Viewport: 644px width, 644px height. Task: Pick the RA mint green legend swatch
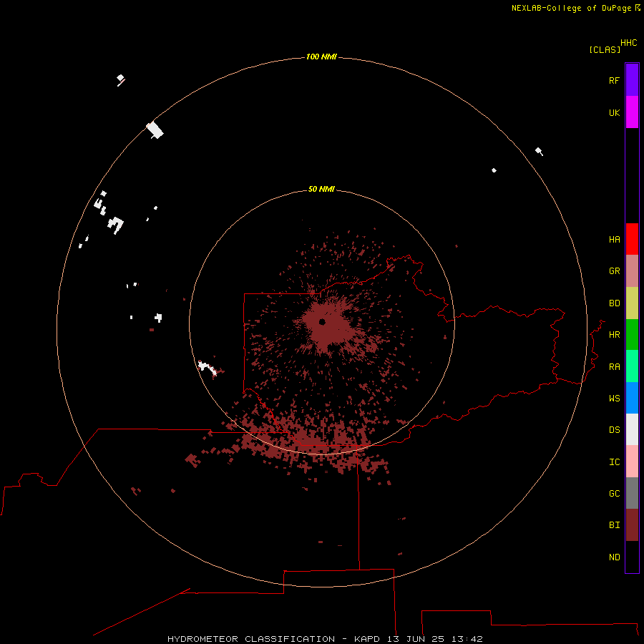(x=632, y=366)
